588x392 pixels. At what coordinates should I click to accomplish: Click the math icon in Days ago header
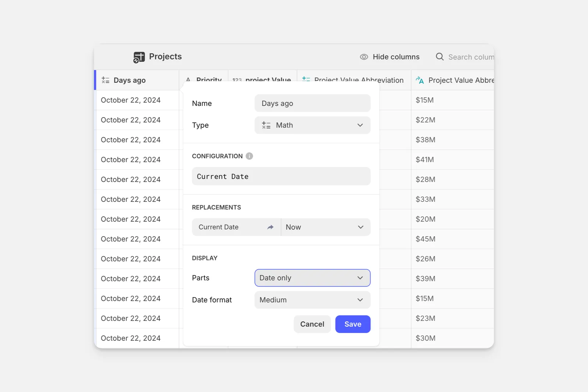(x=105, y=80)
